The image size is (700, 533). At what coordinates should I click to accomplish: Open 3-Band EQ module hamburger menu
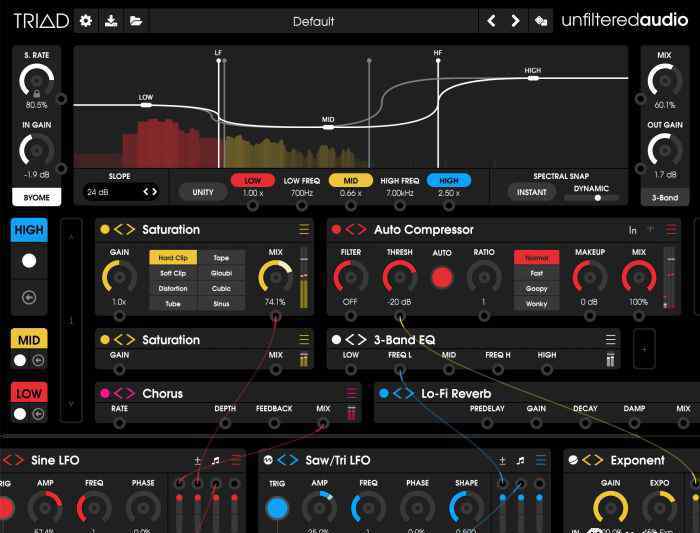[610, 340]
